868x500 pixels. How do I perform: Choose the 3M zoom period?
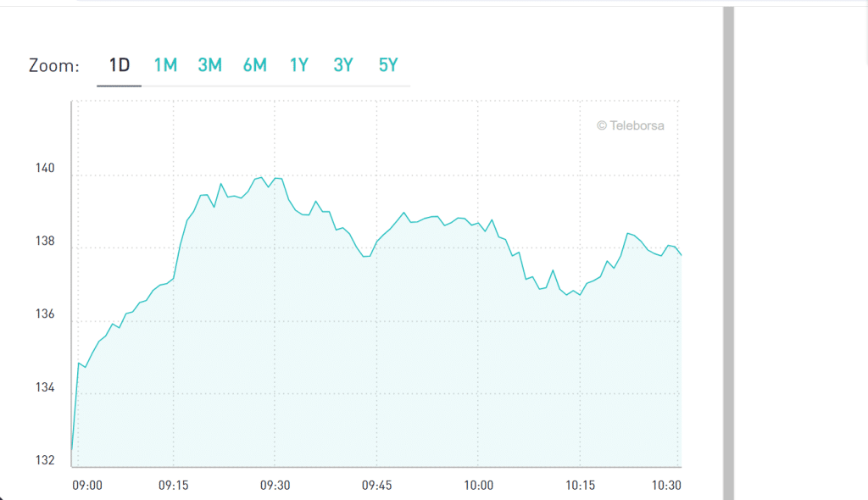(x=209, y=65)
